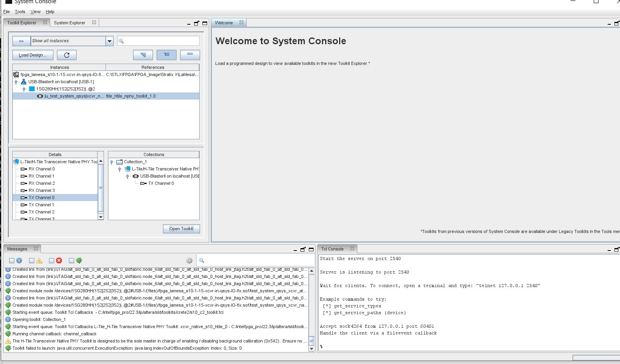Focus the instance search field

coord(158,41)
